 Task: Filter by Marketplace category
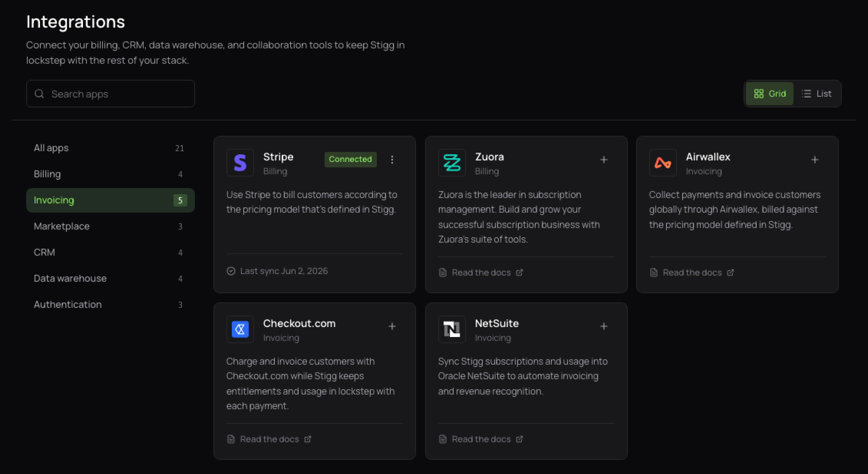click(110, 226)
